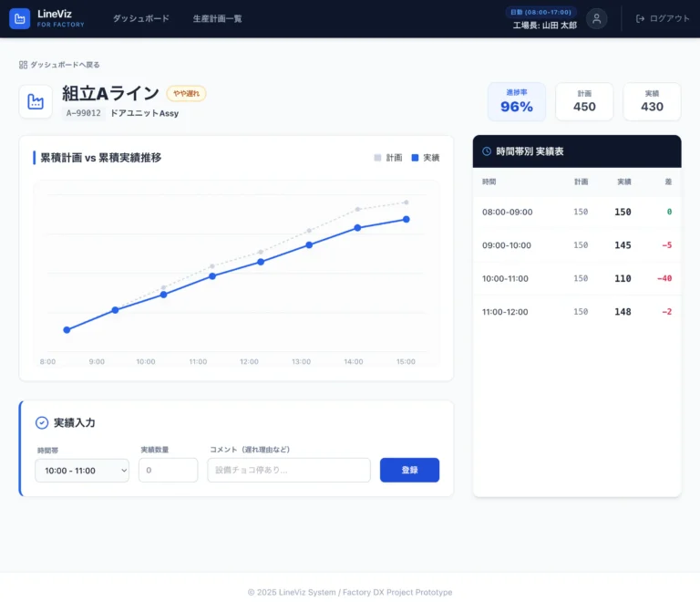This screenshot has height=612, width=700.
Task: Click the ダッシュボードへ戻る link
Action: click(x=65, y=65)
